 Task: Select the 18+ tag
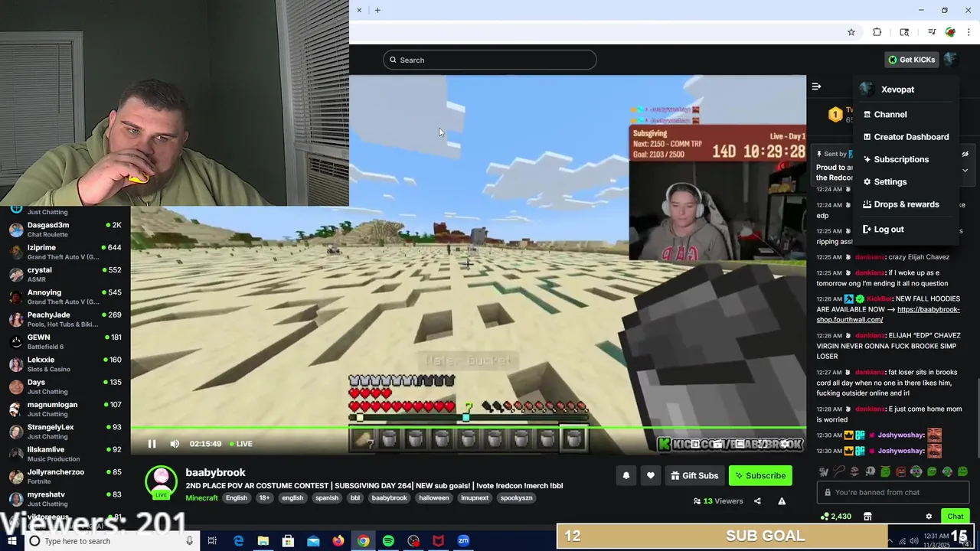(x=264, y=498)
